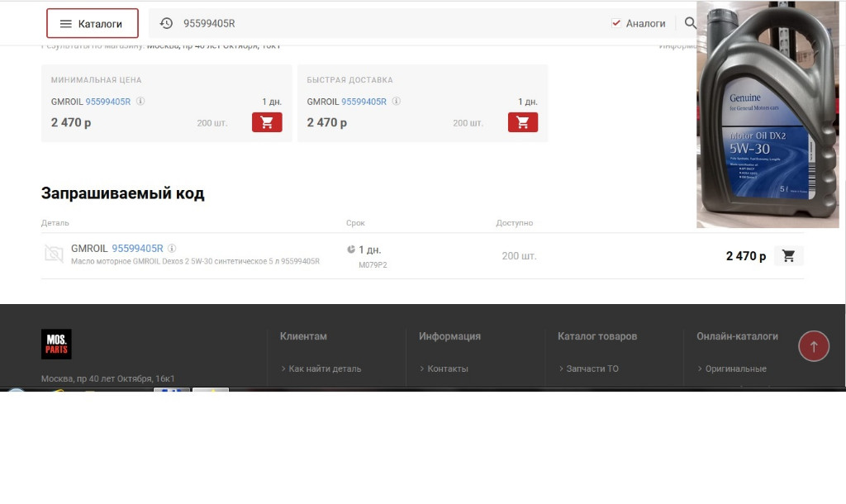Click the no-photo placeholder icon for GMROIL row

[54, 253]
